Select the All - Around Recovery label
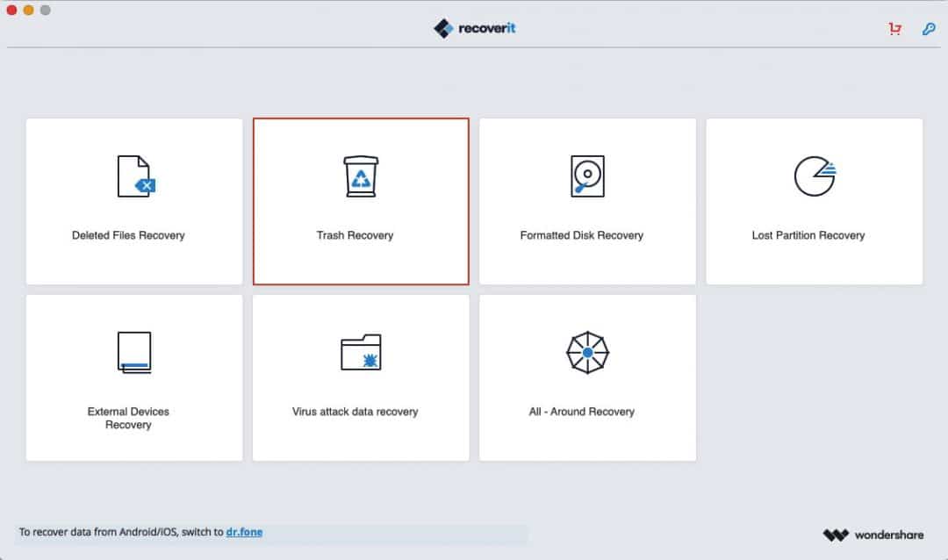948x560 pixels. click(582, 412)
